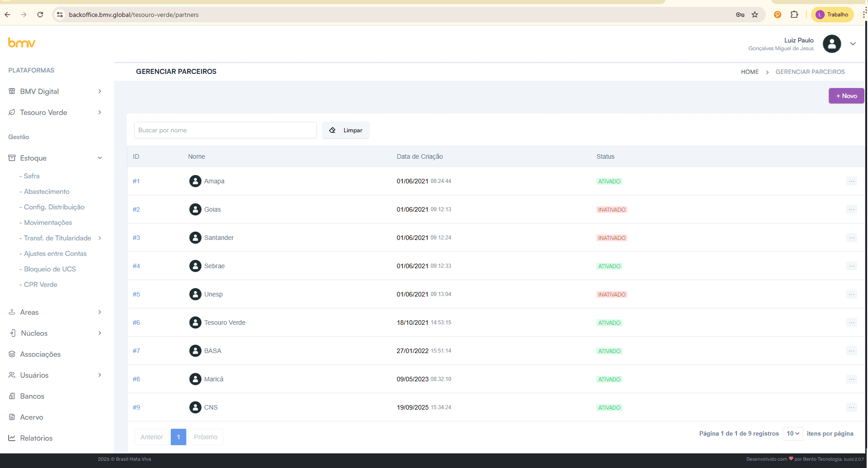The height and width of the screenshot is (468, 868).
Task: Open the actions menu for CNS row
Action: tap(851, 407)
